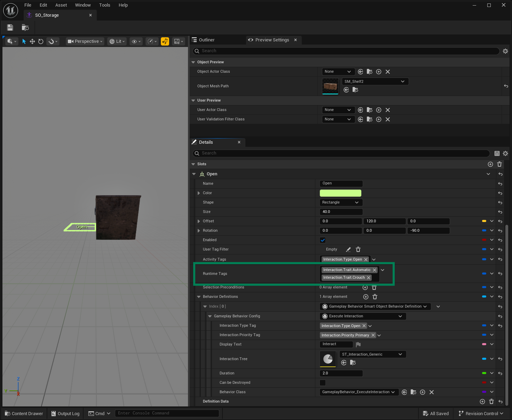Activate the Rotate tool in the viewport
The height and width of the screenshot is (420, 512).
[41, 41]
